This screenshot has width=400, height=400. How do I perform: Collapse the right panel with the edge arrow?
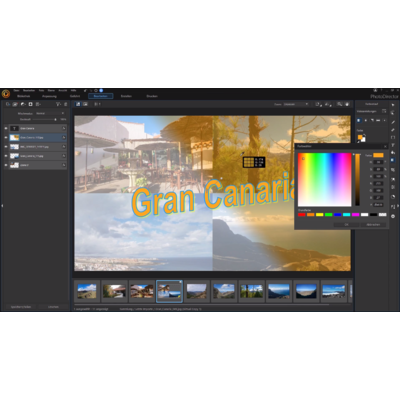(x=398, y=206)
